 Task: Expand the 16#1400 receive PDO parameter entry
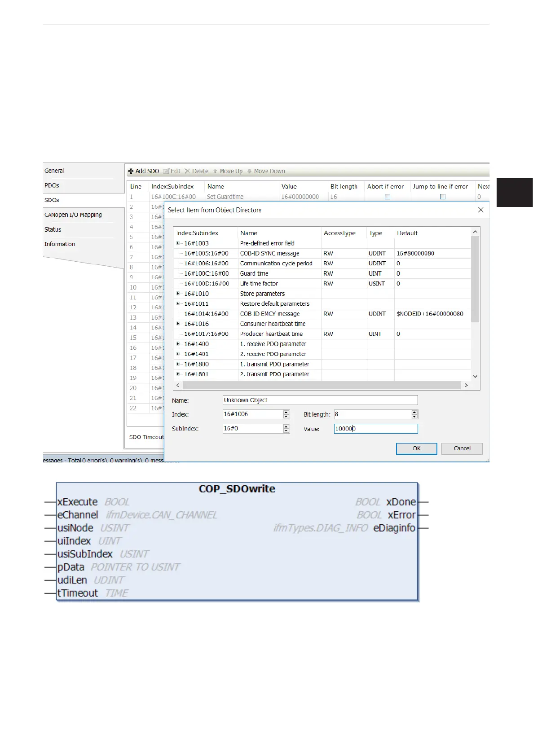[x=178, y=344]
